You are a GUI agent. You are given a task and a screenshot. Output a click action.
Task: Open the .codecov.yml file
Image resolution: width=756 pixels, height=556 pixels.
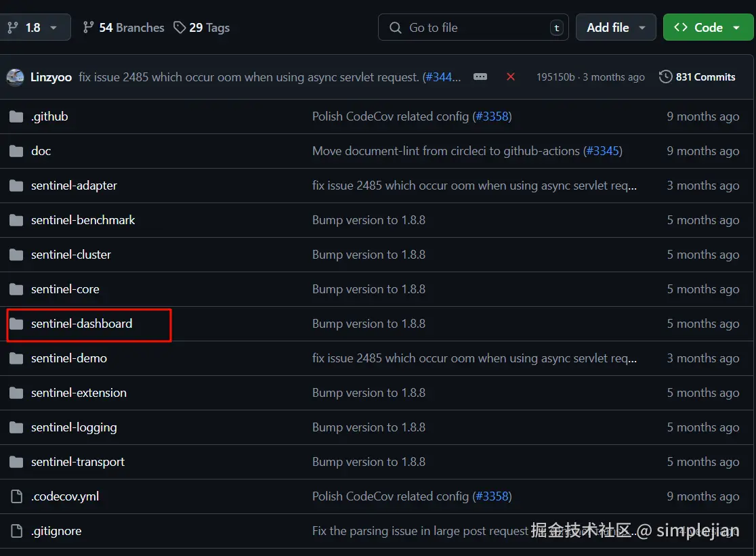pyautogui.click(x=65, y=496)
